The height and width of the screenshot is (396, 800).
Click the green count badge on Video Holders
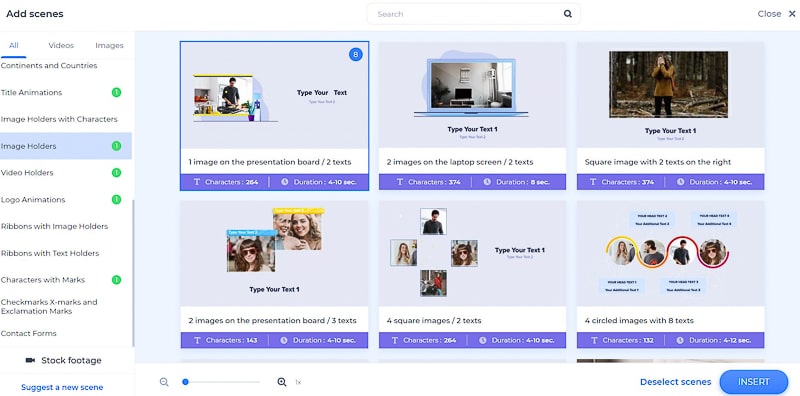coord(116,172)
